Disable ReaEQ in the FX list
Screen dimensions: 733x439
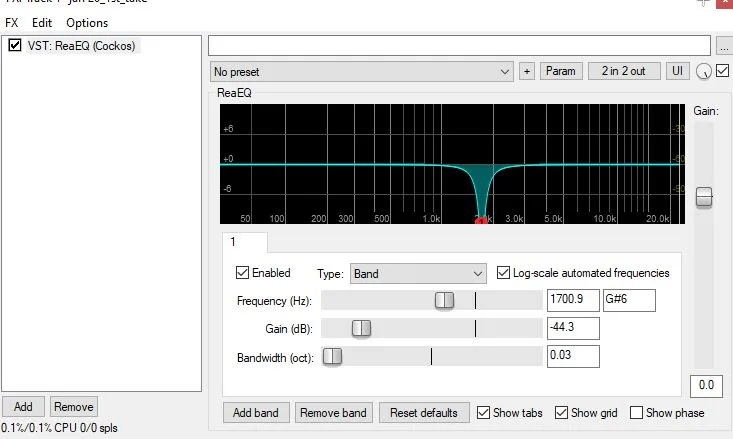tap(15, 45)
